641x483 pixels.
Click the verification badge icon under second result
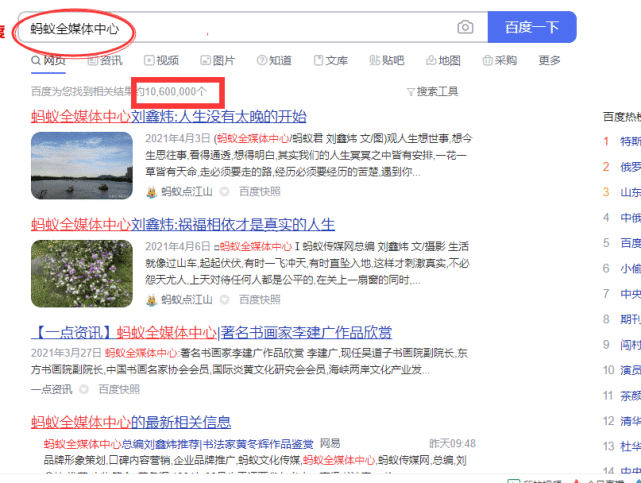(x=224, y=300)
